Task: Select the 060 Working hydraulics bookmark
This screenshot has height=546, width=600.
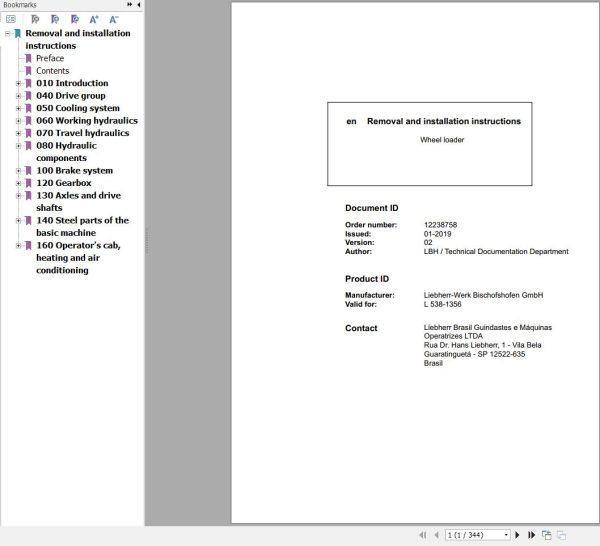Action: (x=87, y=121)
